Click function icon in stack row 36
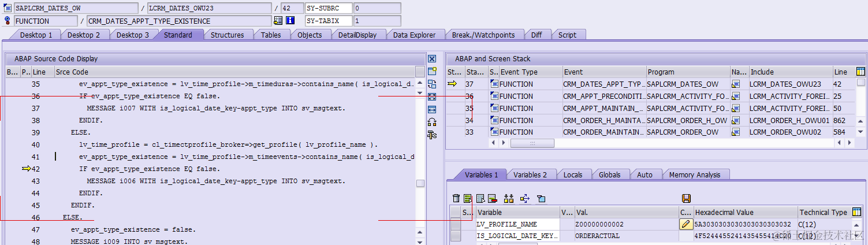Image resolution: width=868 pixels, height=245 pixels. 494,96
